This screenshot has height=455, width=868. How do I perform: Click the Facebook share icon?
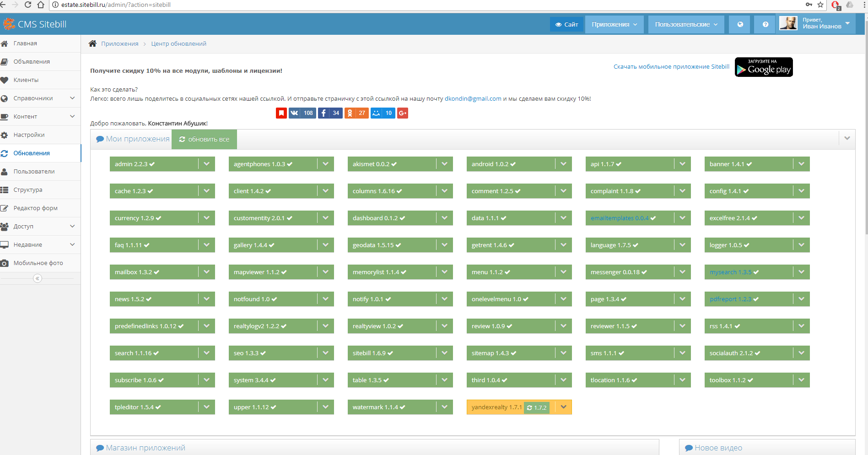[x=323, y=113]
